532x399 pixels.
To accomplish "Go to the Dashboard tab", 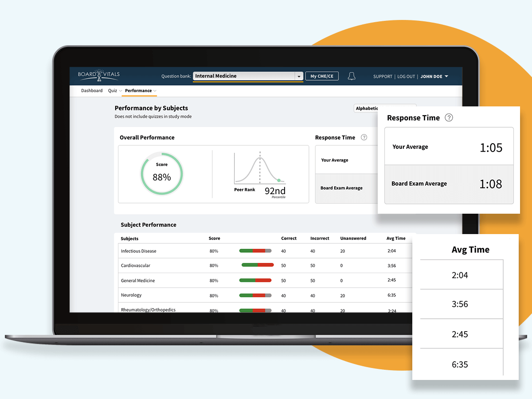I will click(92, 90).
